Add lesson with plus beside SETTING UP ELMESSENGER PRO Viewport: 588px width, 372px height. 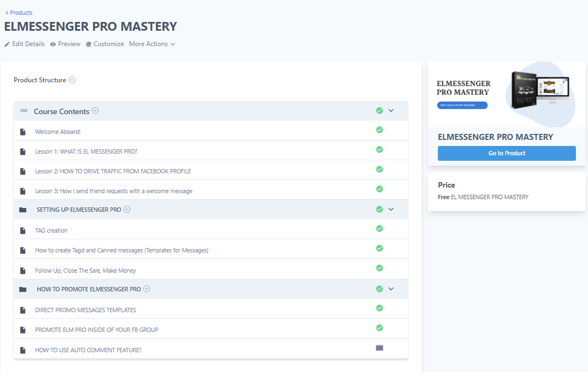point(127,210)
